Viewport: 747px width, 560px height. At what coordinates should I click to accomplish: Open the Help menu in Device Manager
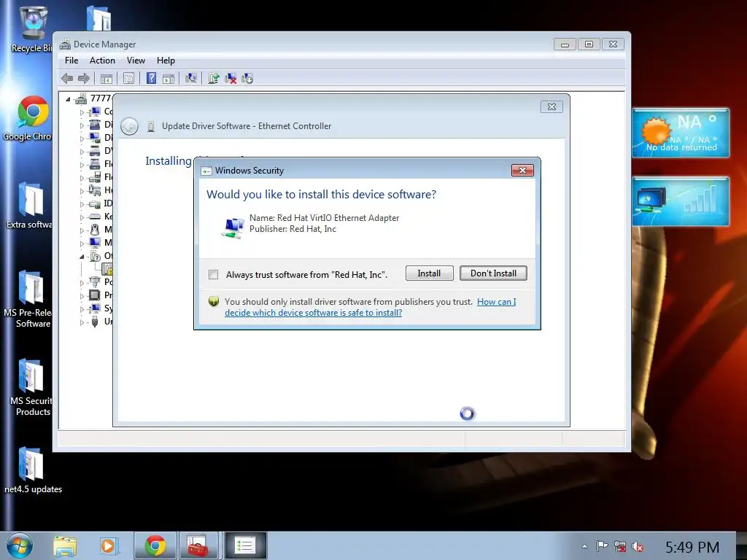click(x=166, y=61)
